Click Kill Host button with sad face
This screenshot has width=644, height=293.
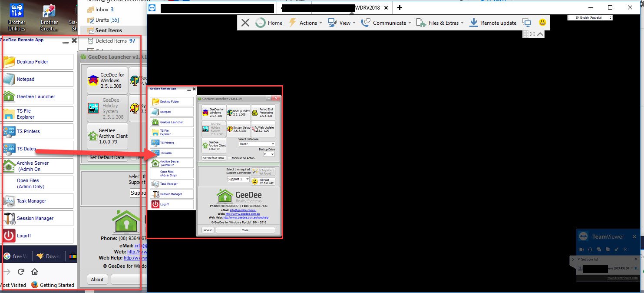(x=263, y=181)
